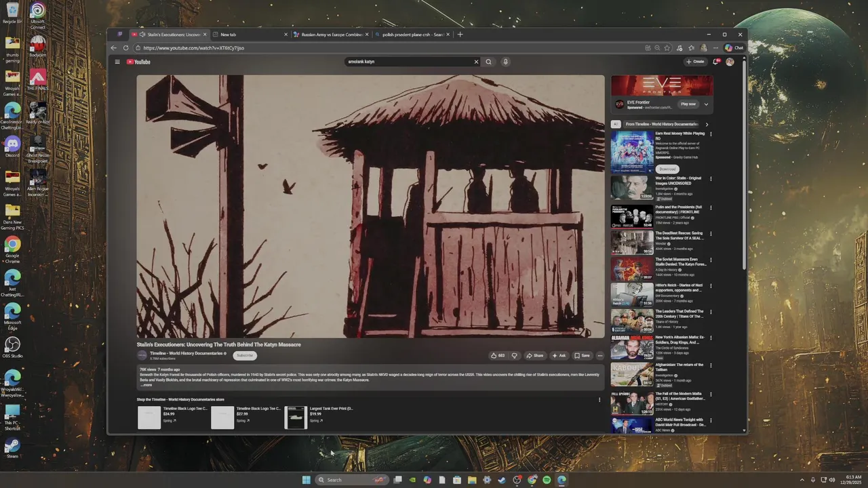Select the Stalin's Executioners browser tab
Screen dimensions: 868x488
[x=170, y=35]
